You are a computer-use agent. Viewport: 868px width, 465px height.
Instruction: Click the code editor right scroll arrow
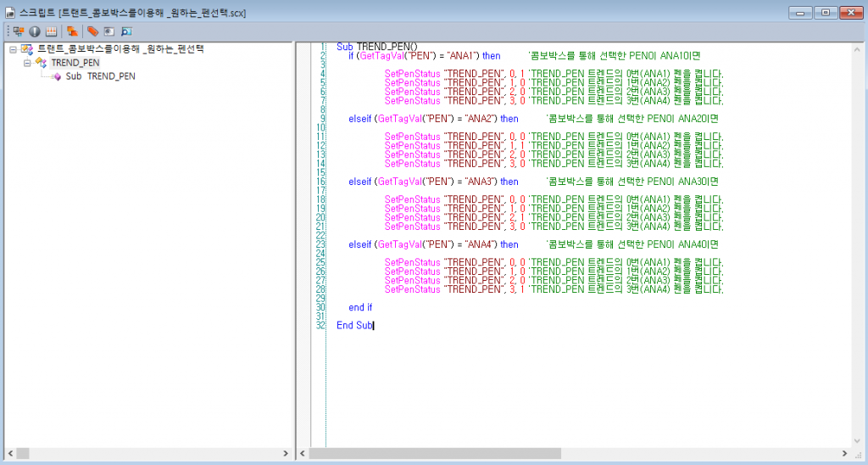(845, 453)
